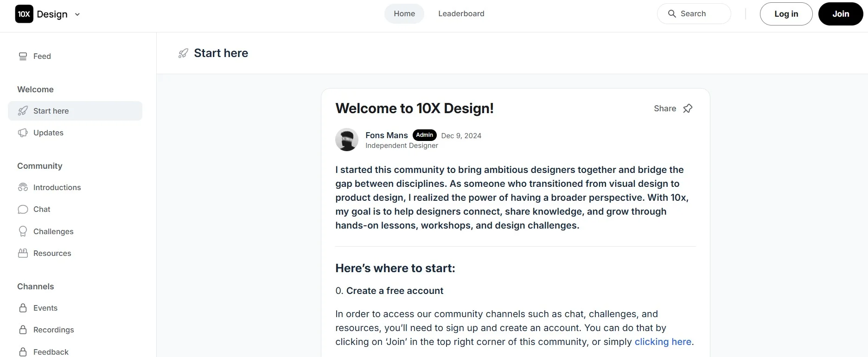Open the Chat space

75,209
